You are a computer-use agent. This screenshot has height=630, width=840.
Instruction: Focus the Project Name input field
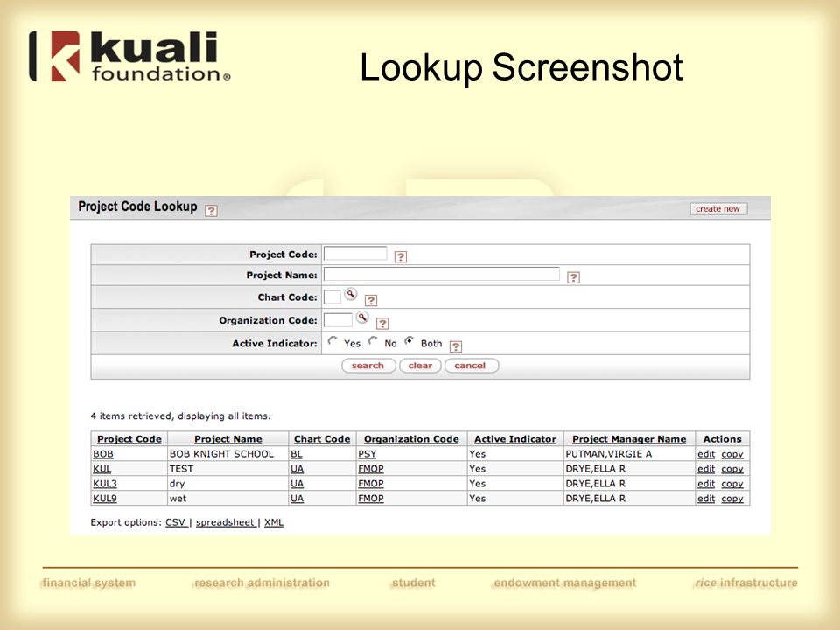click(441, 274)
